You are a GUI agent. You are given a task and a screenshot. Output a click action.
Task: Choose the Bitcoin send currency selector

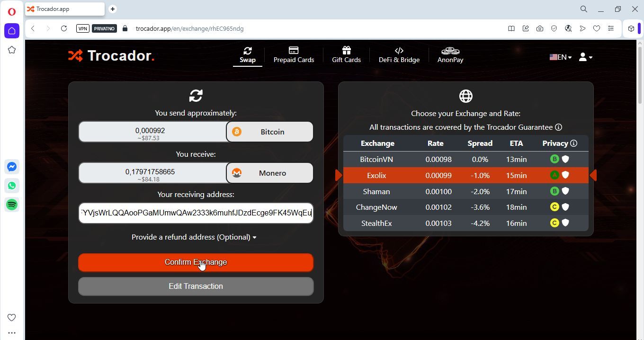pyautogui.click(x=269, y=132)
